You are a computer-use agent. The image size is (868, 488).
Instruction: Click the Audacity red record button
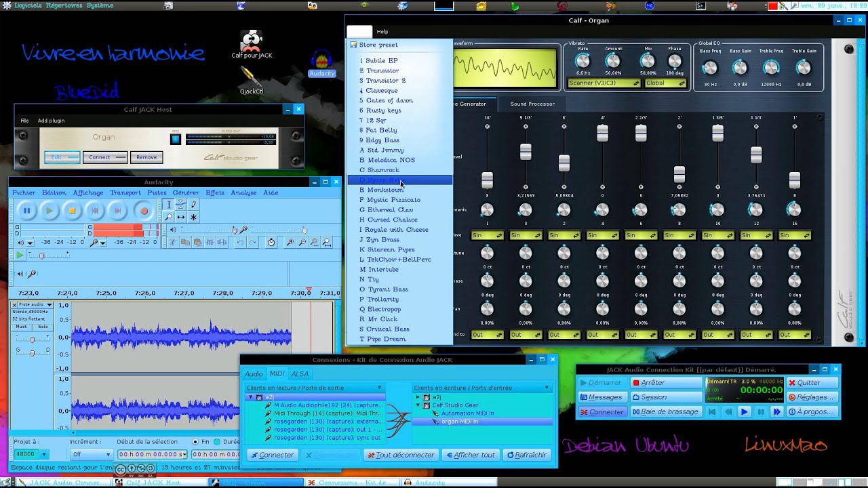(144, 211)
